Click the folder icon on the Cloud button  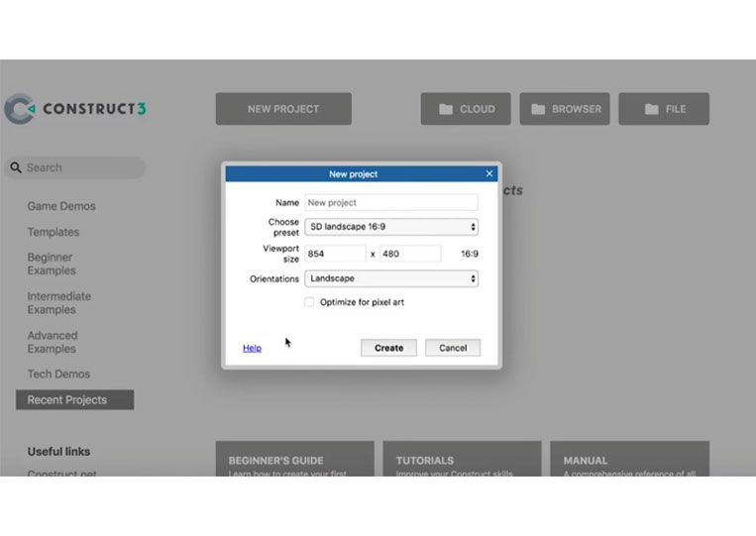[446, 109]
